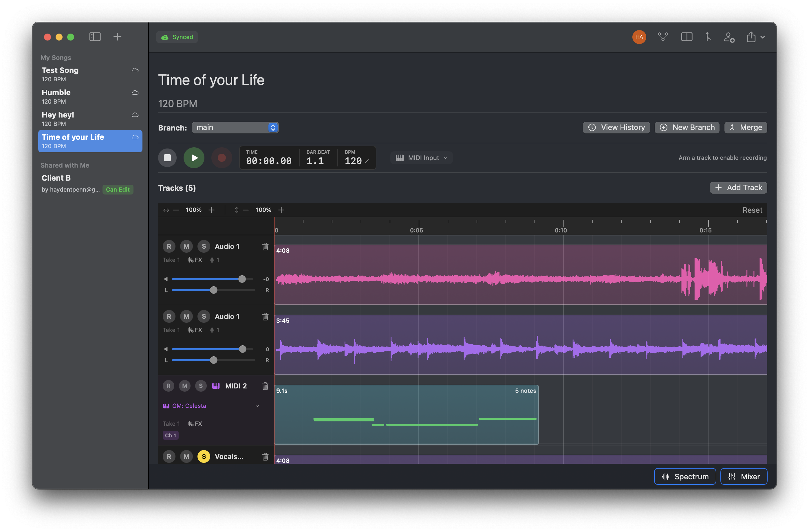
Task: Click the View History button
Action: [x=616, y=127]
